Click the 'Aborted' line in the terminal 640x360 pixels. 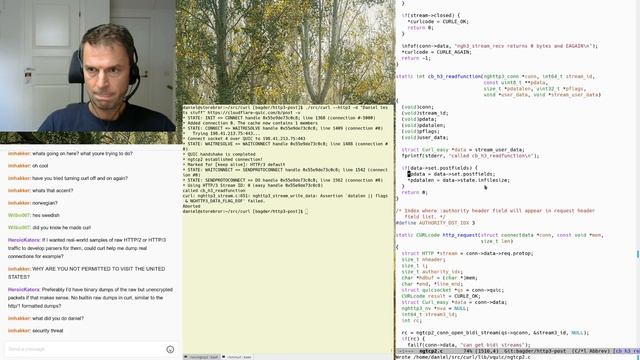click(191, 206)
